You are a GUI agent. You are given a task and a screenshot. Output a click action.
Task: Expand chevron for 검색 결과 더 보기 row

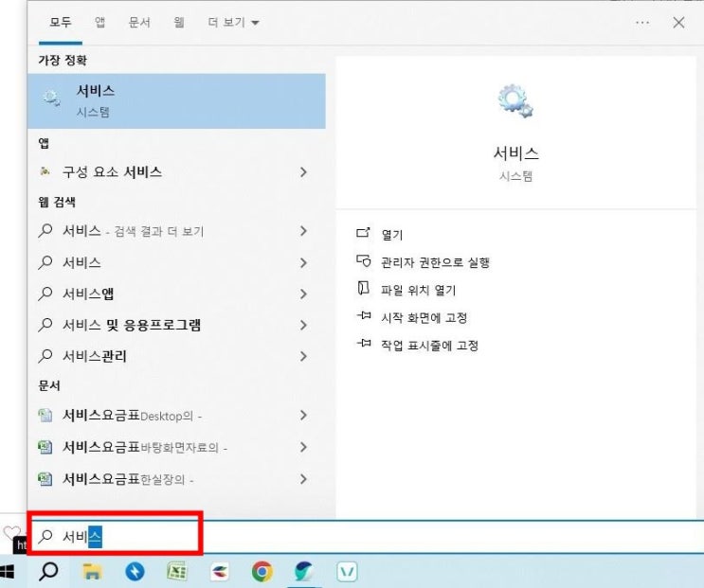tap(303, 231)
